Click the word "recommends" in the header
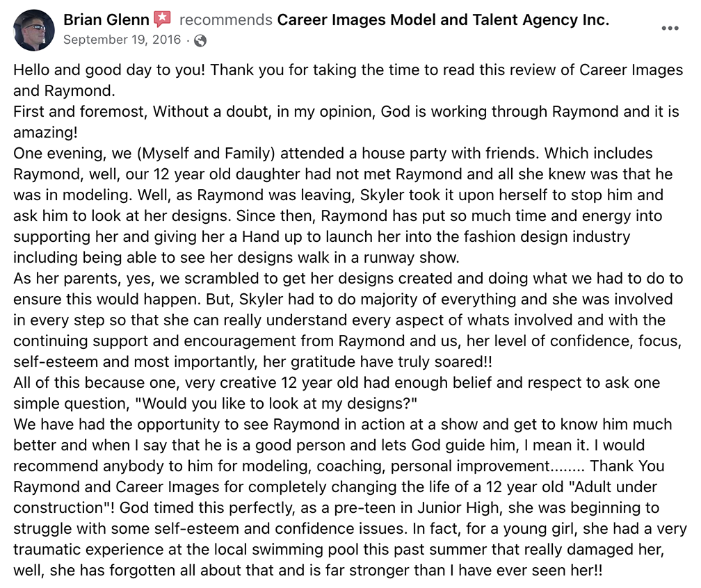This screenshot has width=701, height=588. (x=226, y=19)
